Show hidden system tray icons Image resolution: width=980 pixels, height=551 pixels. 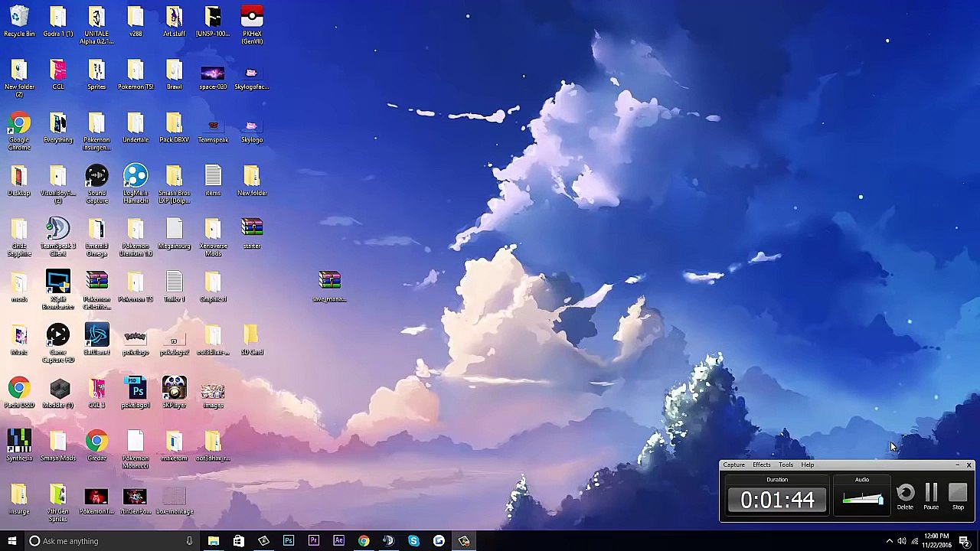(x=889, y=541)
